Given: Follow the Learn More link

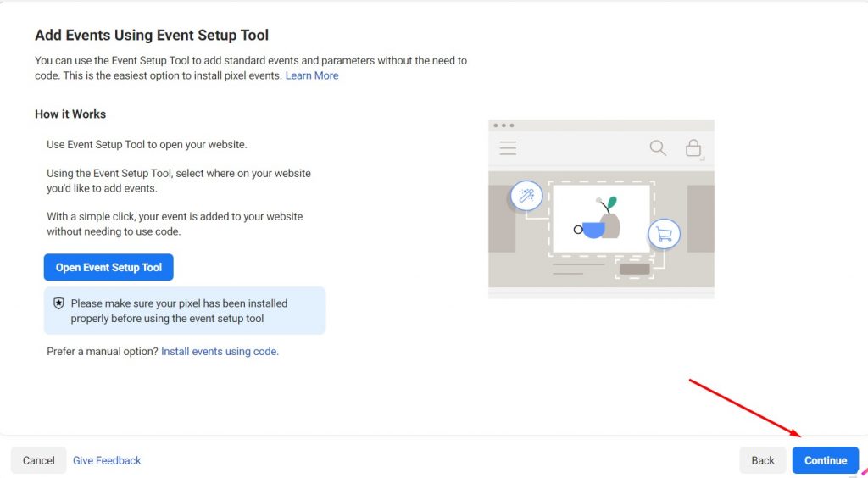Looking at the screenshot, I should pyautogui.click(x=311, y=75).
